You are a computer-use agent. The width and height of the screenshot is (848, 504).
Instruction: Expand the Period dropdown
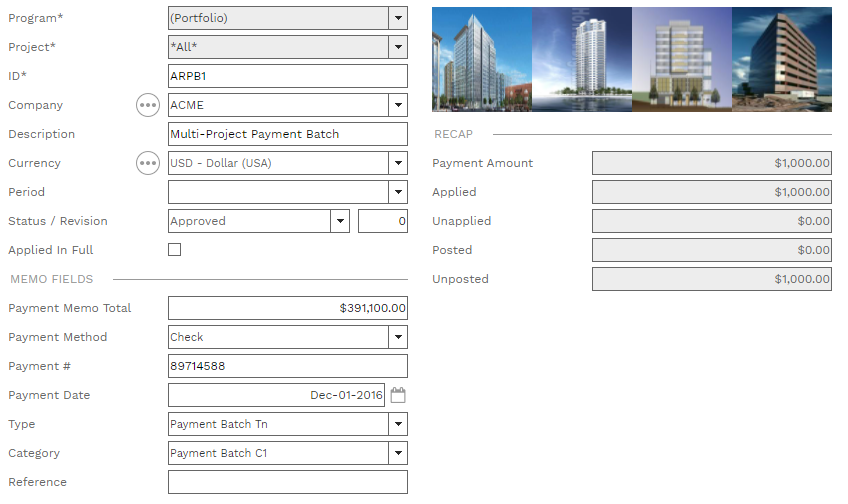click(398, 192)
